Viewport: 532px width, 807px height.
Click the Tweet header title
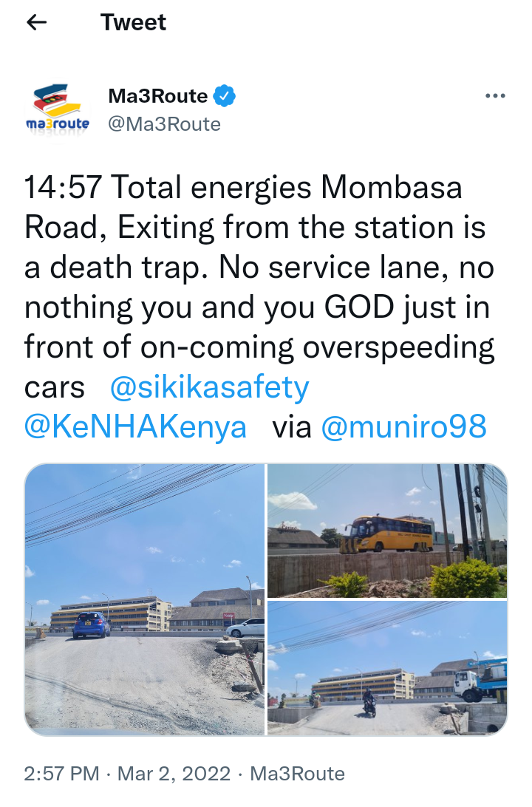[x=133, y=22]
